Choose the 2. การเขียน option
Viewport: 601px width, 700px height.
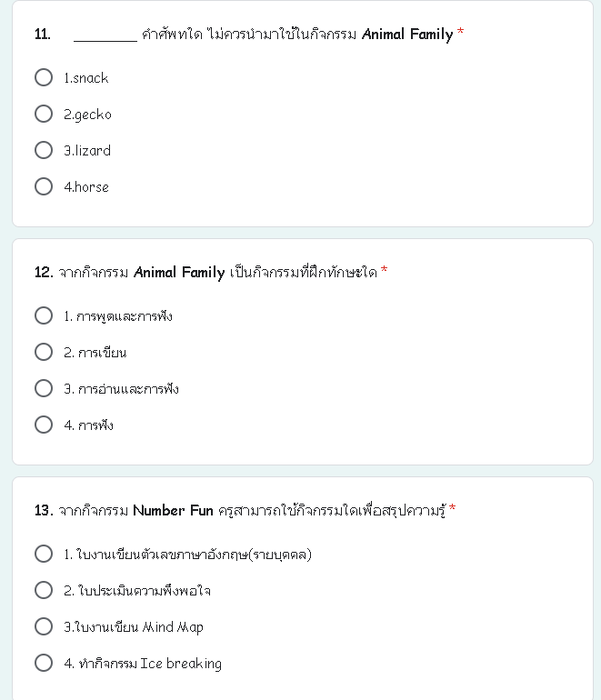click(44, 353)
